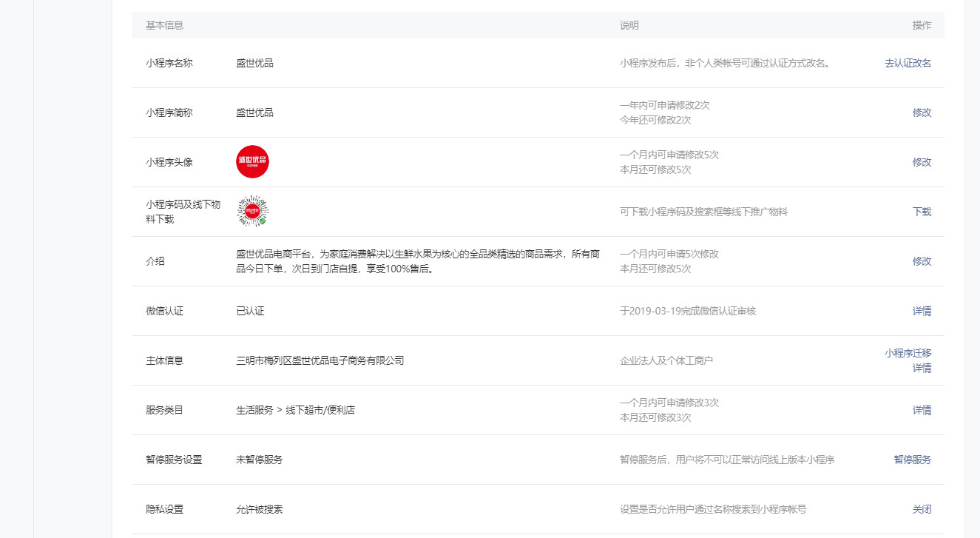Click the 允许被搜索 status text

point(260,509)
